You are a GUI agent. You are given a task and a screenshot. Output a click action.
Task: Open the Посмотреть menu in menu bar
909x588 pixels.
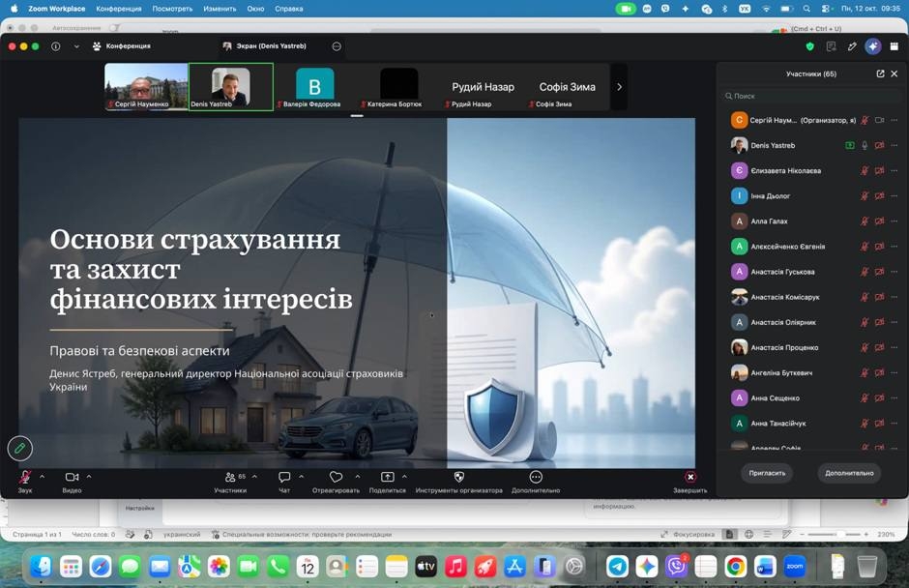pos(172,9)
